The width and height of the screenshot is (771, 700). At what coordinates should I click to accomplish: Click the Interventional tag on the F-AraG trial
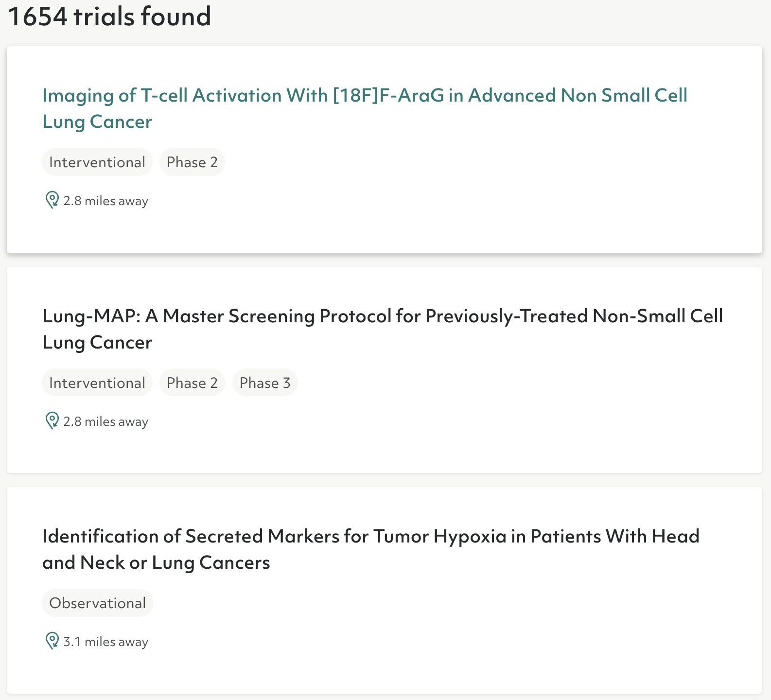pyautogui.click(x=97, y=162)
